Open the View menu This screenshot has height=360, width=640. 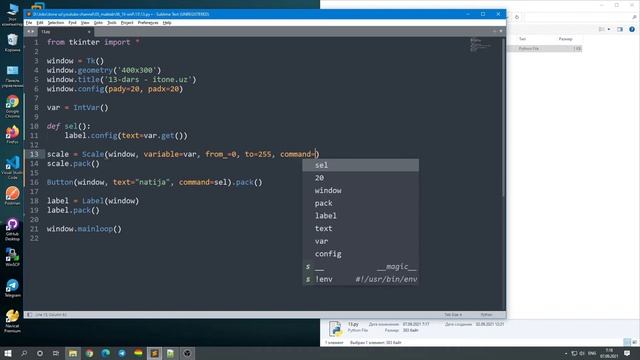[85, 23]
